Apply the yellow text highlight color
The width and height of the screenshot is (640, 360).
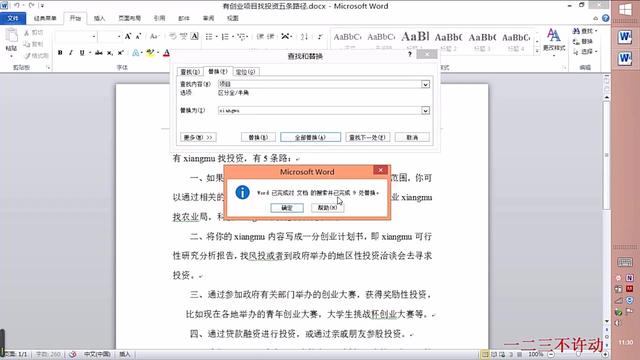(150, 53)
